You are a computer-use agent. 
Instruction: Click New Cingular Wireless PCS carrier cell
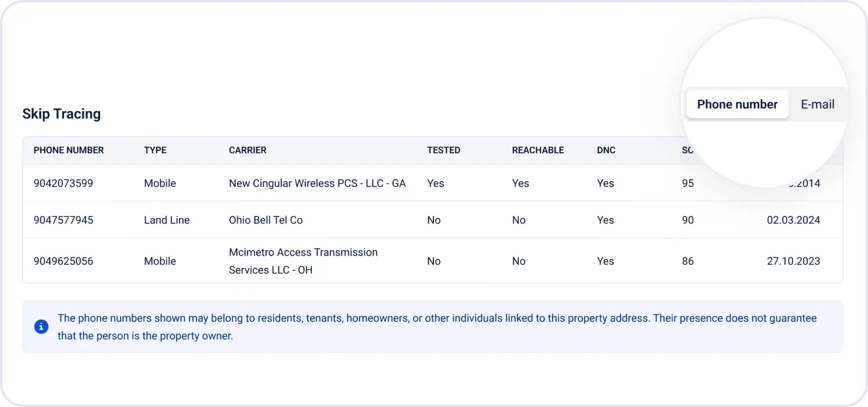click(317, 184)
